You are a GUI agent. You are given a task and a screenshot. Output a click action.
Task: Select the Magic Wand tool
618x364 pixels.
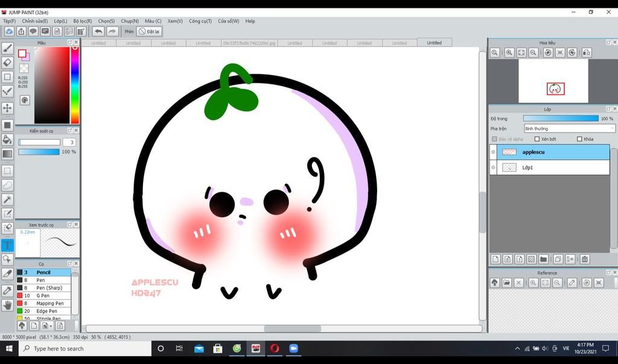pos(8,199)
